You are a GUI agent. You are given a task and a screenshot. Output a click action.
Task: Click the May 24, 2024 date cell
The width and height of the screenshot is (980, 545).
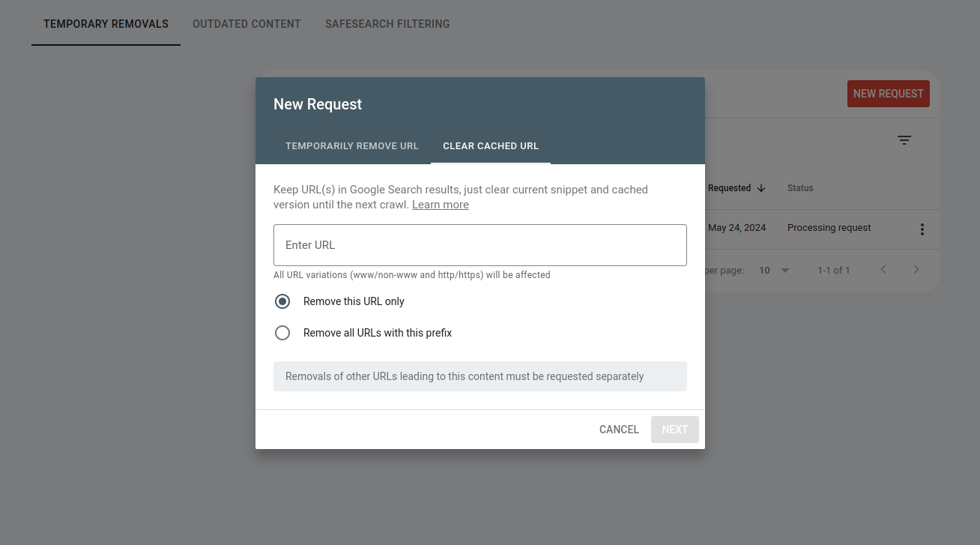click(x=737, y=228)
